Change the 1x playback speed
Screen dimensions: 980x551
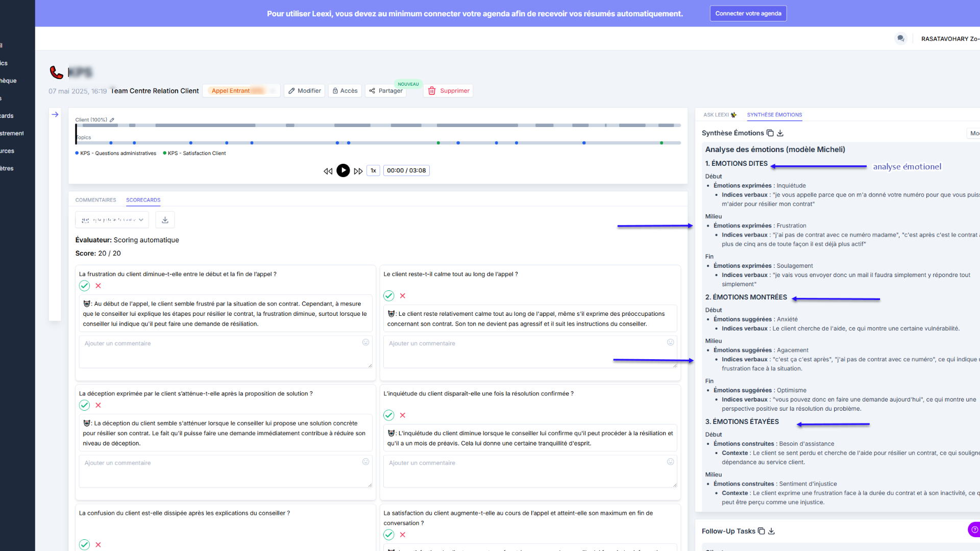coord(373,170)
